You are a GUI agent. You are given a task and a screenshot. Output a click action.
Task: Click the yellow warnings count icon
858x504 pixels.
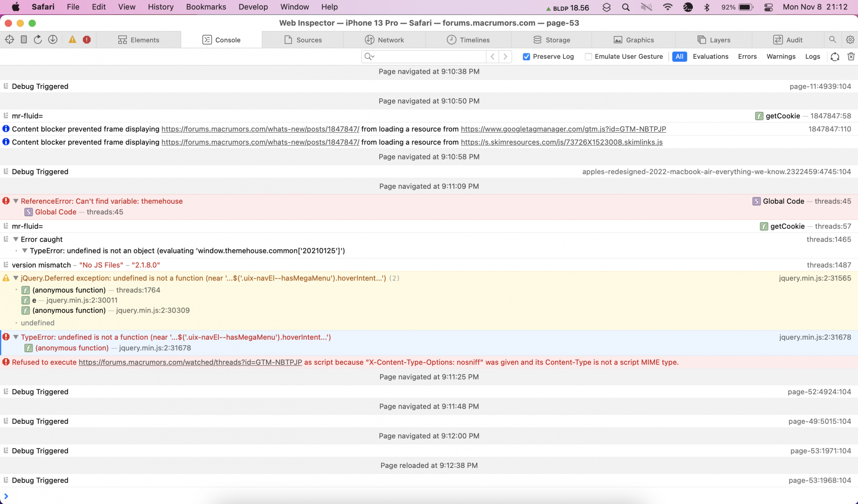(x=73, y=39)
